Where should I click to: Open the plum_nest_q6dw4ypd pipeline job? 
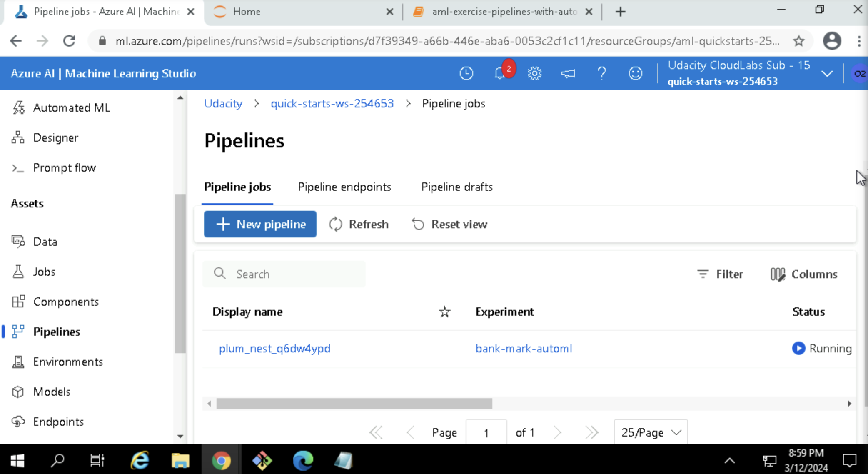[x=274, y=348]
